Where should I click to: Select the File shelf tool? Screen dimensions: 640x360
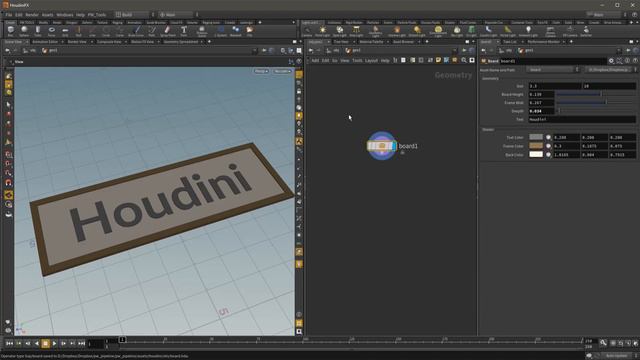tap(249, 31)
